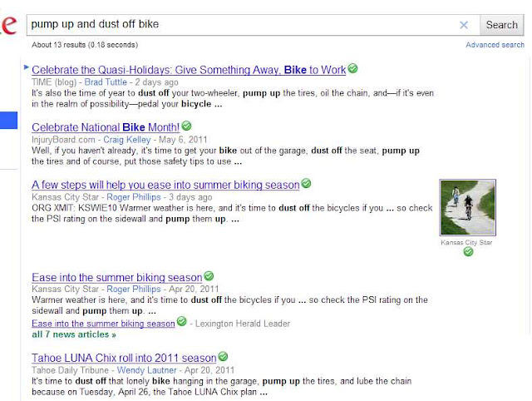
Task: Open 'Tahoe LUNA Chix roll into 2011 season'
Action: pyautogui.click(x=124, y=358)
